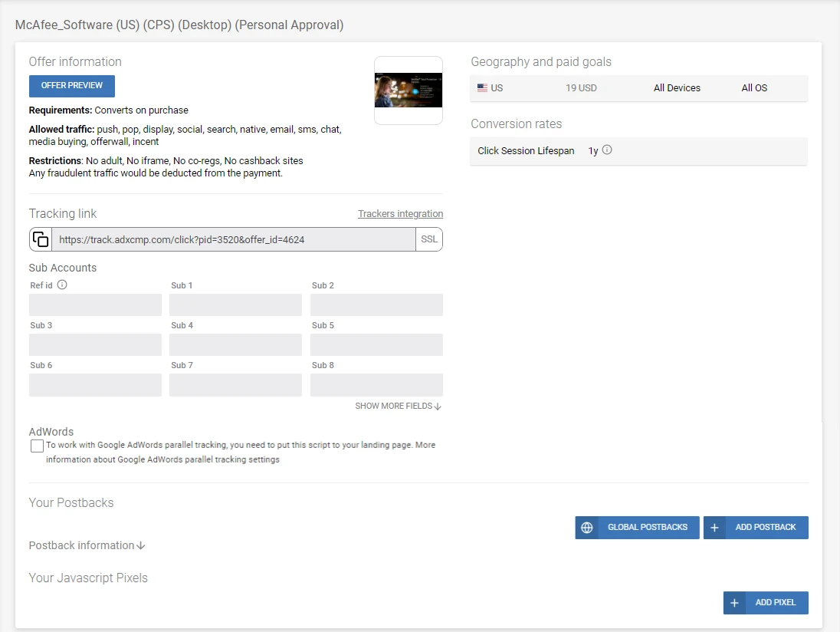This screenshot has width=840, height=632.
Task: Click the offer preview thumbnail image
Action: point(409,90)
